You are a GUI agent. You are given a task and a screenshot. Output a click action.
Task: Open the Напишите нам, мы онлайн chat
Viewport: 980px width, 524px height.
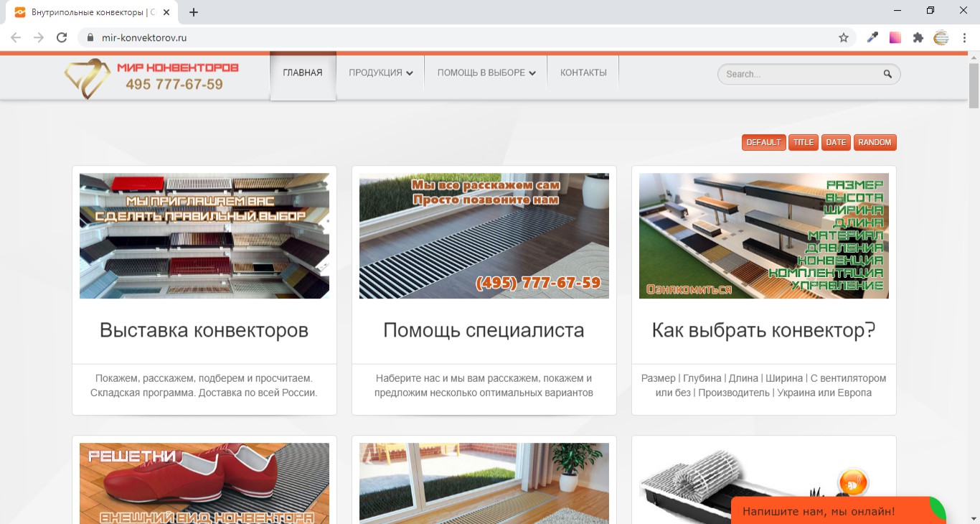838,510
